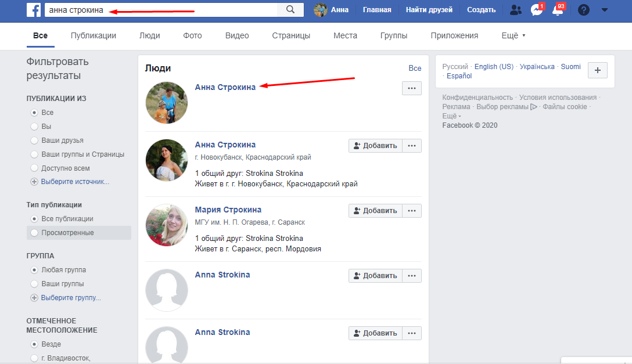Click search field containing анна строкина
The width and height of the screenshot is (632, 364).
pos(161,10)
